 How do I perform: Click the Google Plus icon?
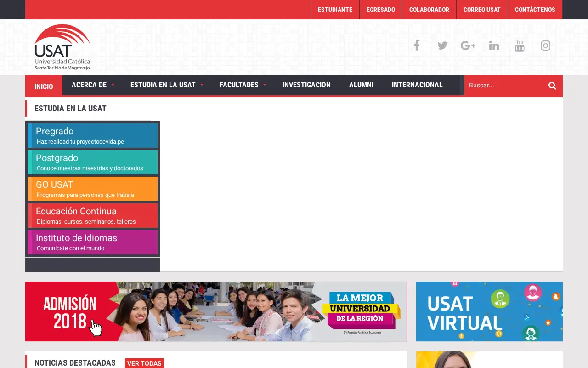[x=468, y=46]
